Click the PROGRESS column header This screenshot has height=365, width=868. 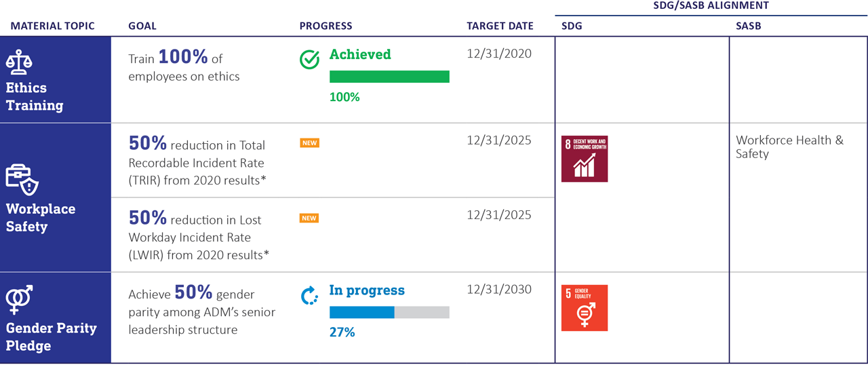tap(325, 26)
